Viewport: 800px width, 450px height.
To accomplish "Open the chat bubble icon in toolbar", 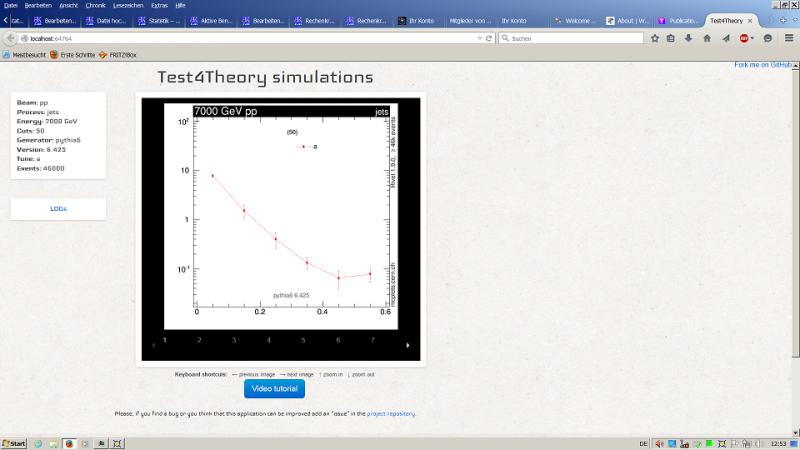I will click(767, 38).
